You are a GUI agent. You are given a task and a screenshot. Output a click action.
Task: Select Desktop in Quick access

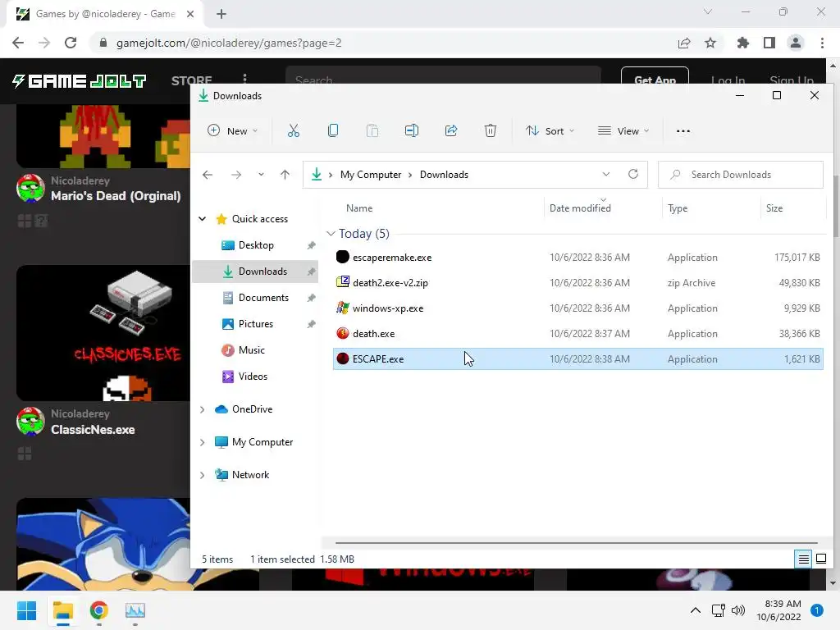[256, 244]
